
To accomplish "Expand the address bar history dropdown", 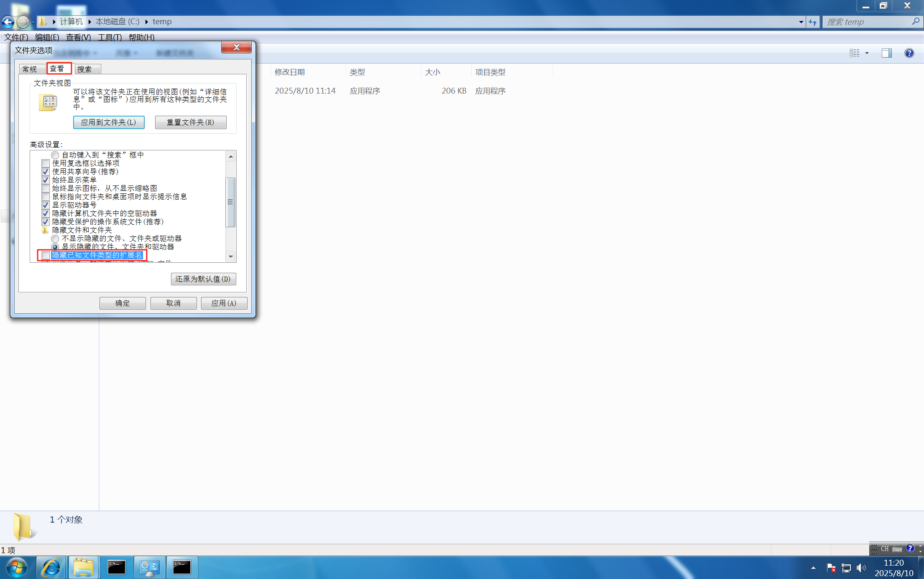I will (801, 22).
